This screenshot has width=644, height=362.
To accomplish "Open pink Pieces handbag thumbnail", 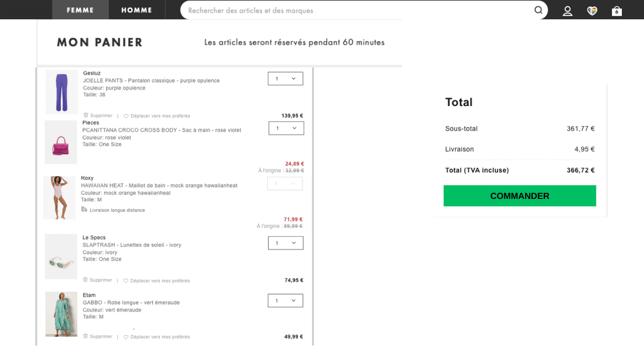I will tap(61, 142).
